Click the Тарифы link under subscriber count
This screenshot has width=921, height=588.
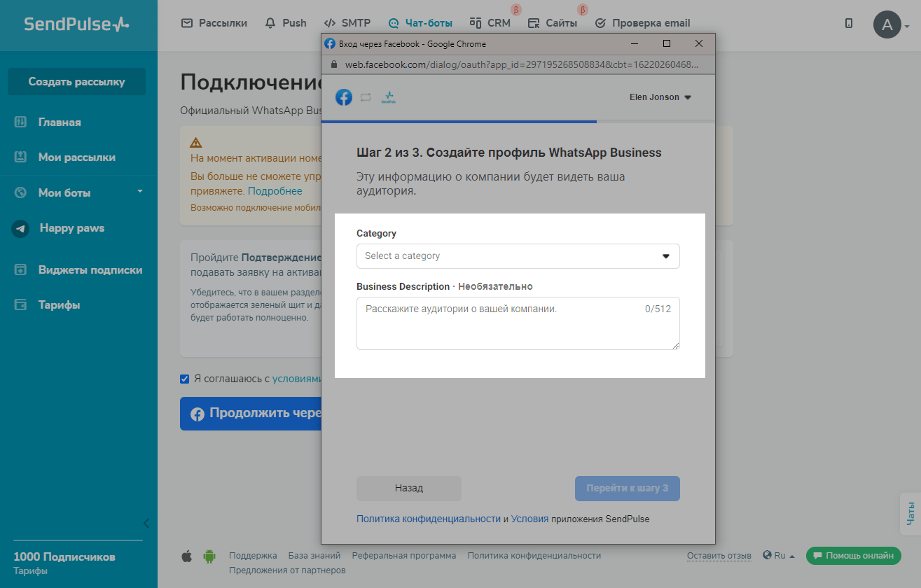[31, 571]
